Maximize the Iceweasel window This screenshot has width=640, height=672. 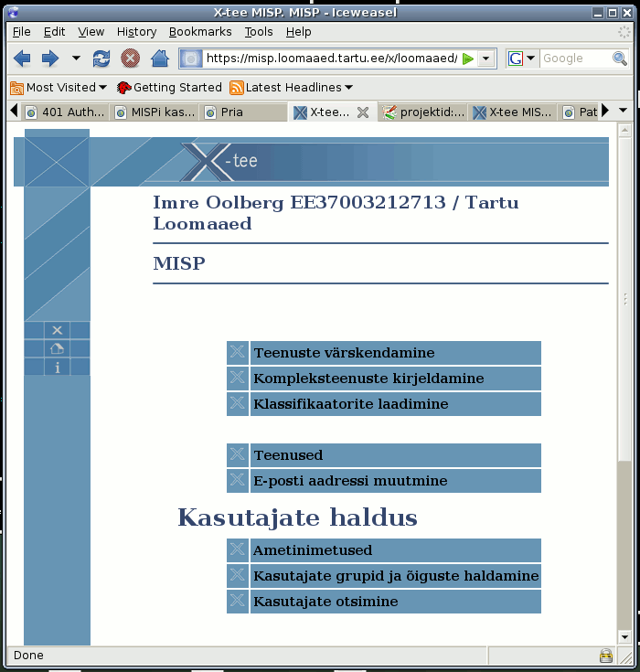(613, 13)
